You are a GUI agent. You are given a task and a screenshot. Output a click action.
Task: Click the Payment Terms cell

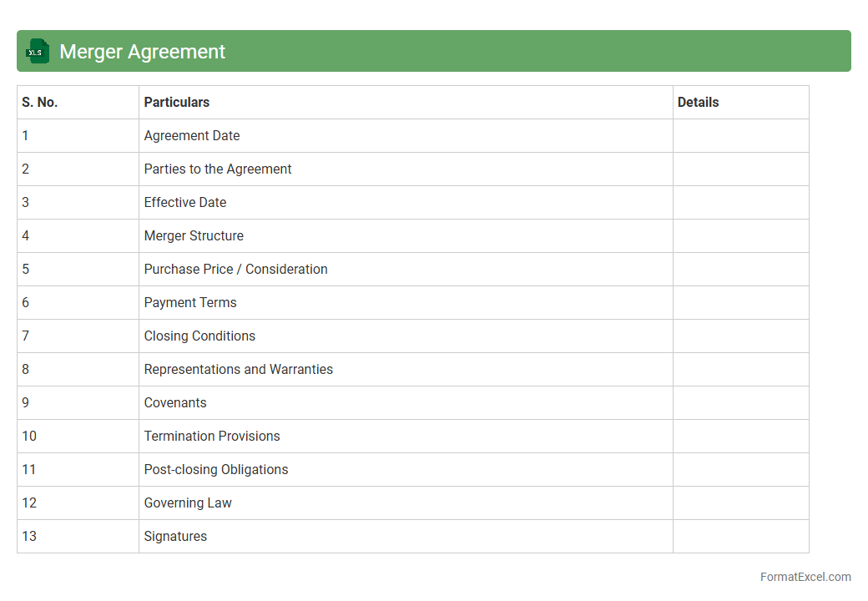190,302
